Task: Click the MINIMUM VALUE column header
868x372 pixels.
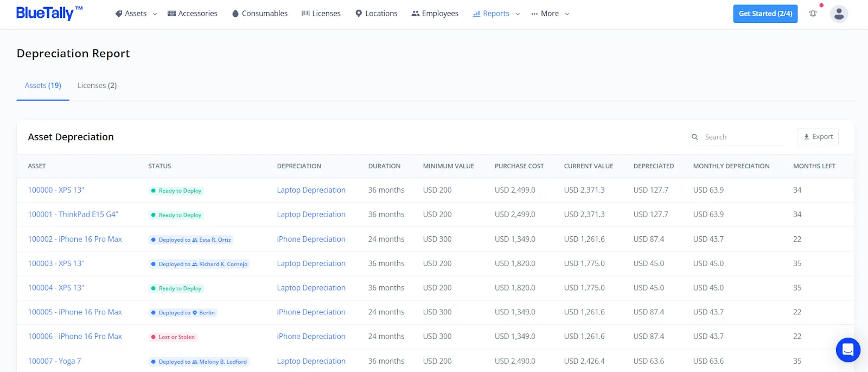Action: coord(449,166)
